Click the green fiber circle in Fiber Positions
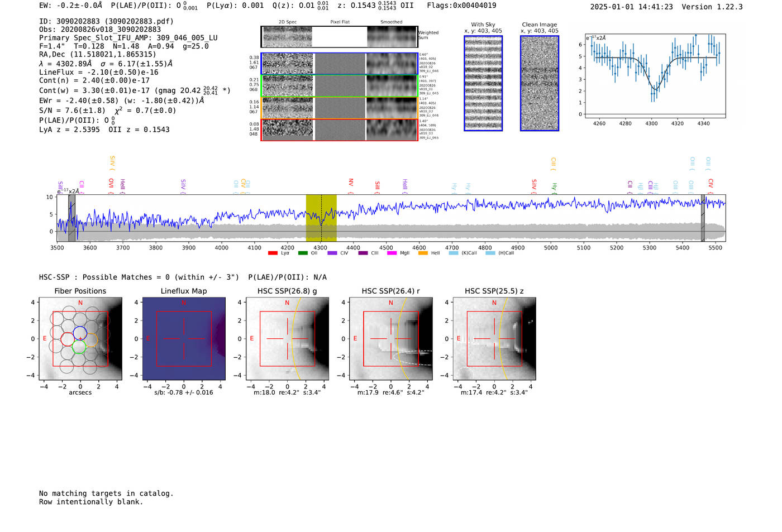This screenshot has height=532, width=782. (x=79, y=347)
